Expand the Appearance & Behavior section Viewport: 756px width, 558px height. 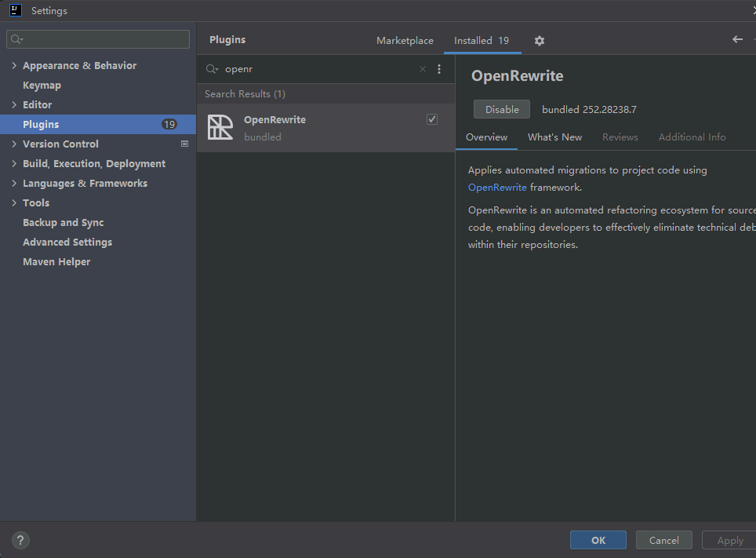(x=13, y=65)
